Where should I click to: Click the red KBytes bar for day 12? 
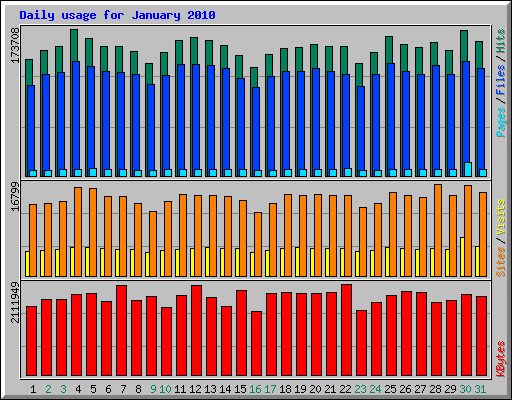tap(196, 330)
